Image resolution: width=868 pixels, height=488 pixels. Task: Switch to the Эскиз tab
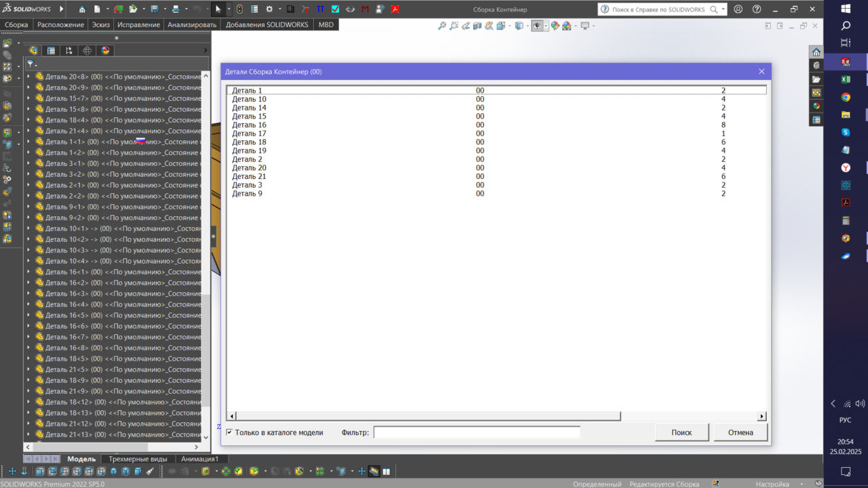click(x=101, y=24)
